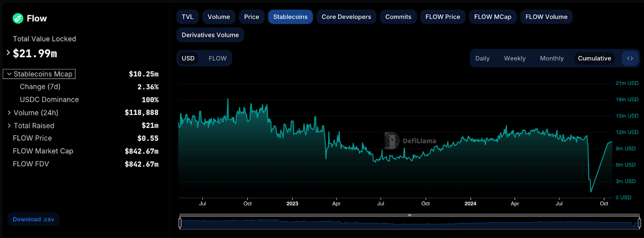644x238 pixels.
Task: Switch chart denomination to FLOW
Action: 217,58
